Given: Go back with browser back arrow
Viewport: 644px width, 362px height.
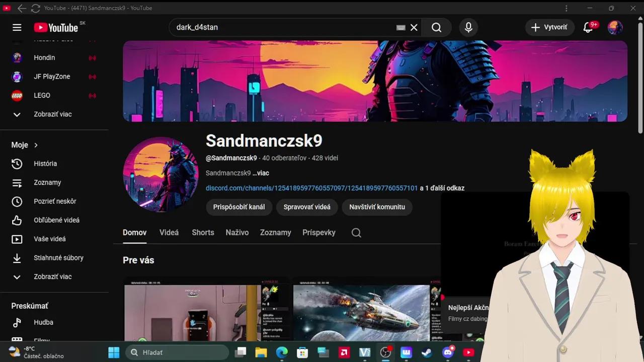Looking at the screenshot, I should pyautogui.click(x=22, y=8).
